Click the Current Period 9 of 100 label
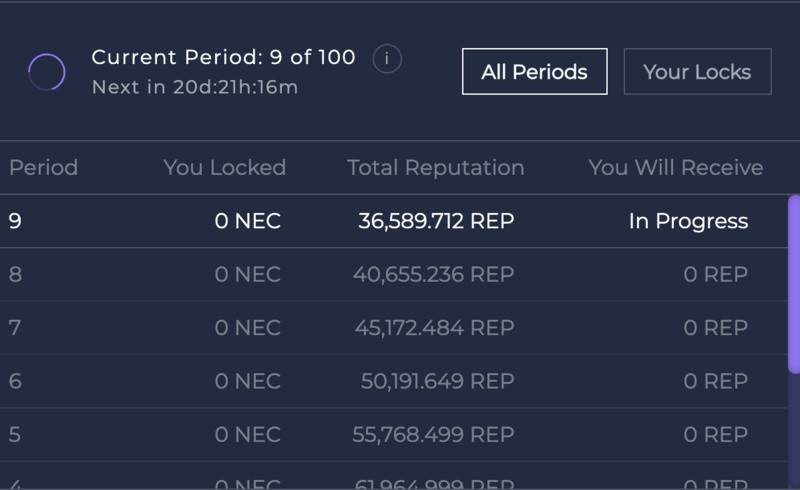Image resolution: width=800 pixels, height=490 pixels. point(223,58)
